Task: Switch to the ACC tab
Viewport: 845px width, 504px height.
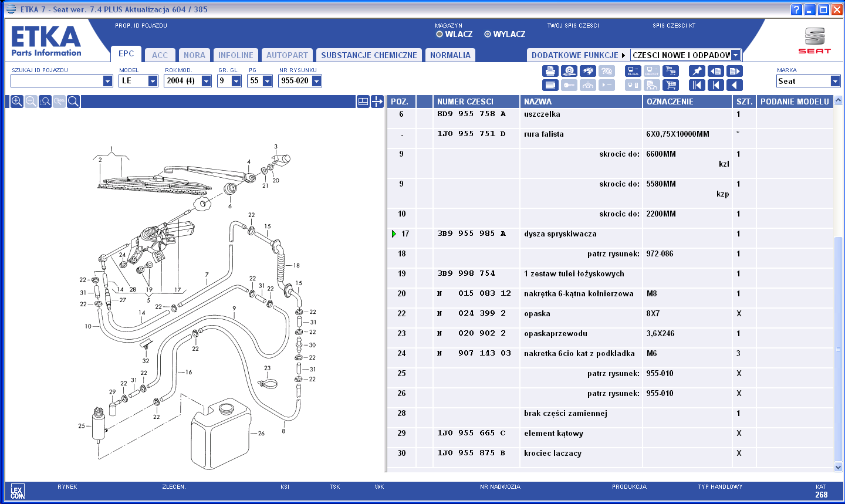Action: coord(160,55)
